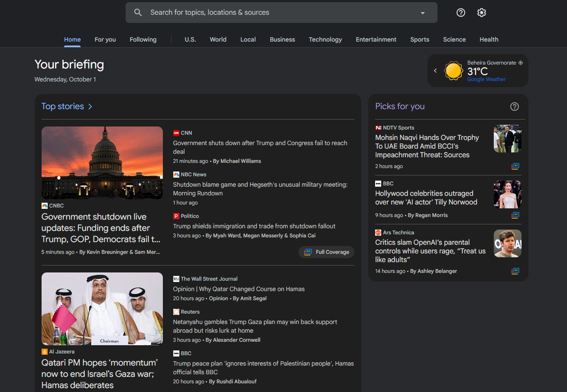This screenshot has width=567, height=392.
Task: Switch to the Technology tab
Action: point(325,39)
